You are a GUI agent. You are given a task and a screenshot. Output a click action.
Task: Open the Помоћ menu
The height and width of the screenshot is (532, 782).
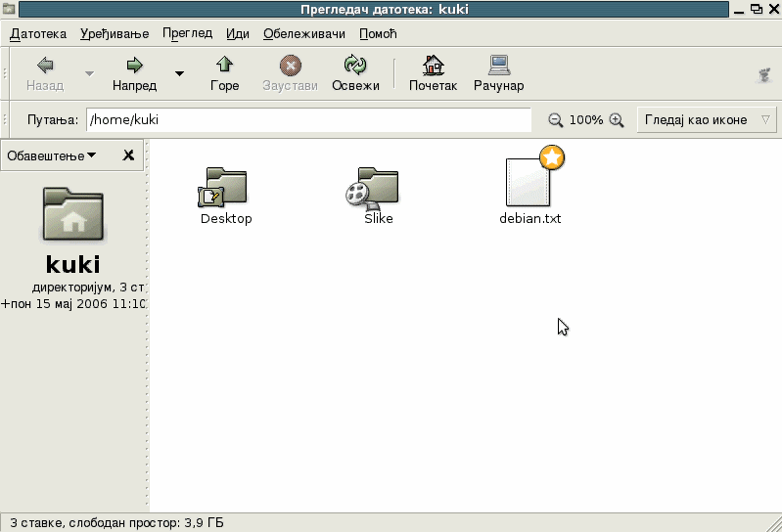(x=378, y=34)
